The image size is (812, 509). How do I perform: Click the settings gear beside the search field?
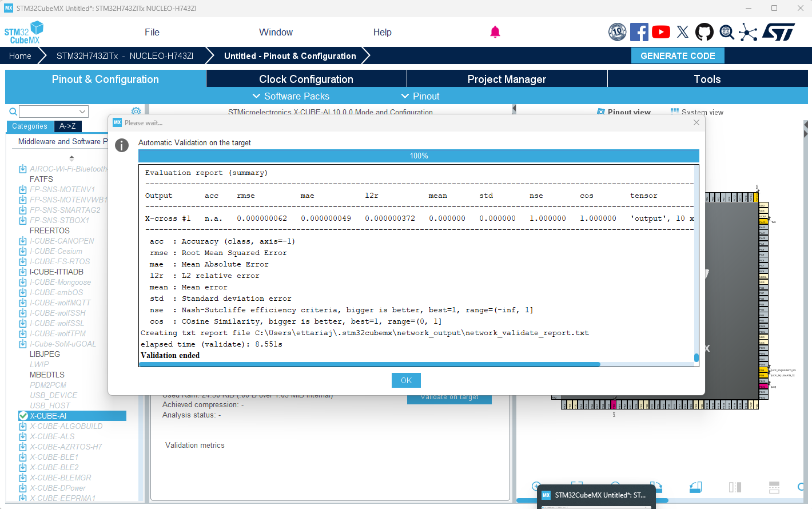[x=136, y=111]
